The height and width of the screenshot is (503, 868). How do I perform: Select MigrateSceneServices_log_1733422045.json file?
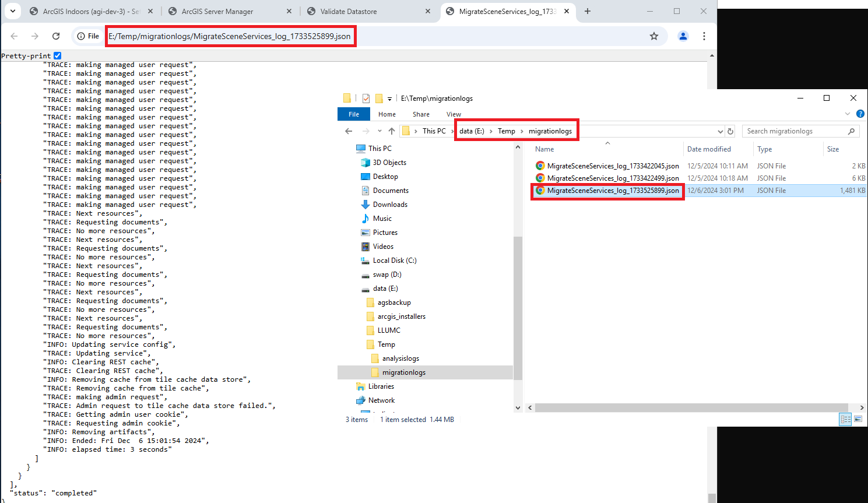tap(613, 166)
